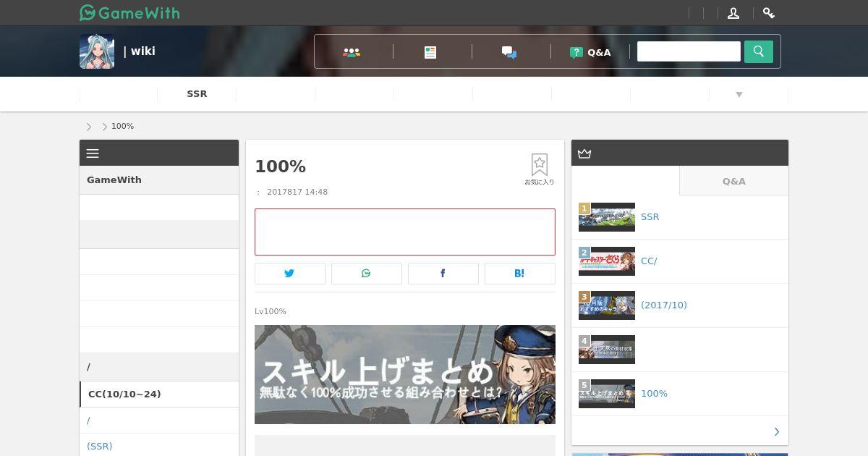868x456 pixels.
Task: Open rank 5 100% article link
Action: 654,394
